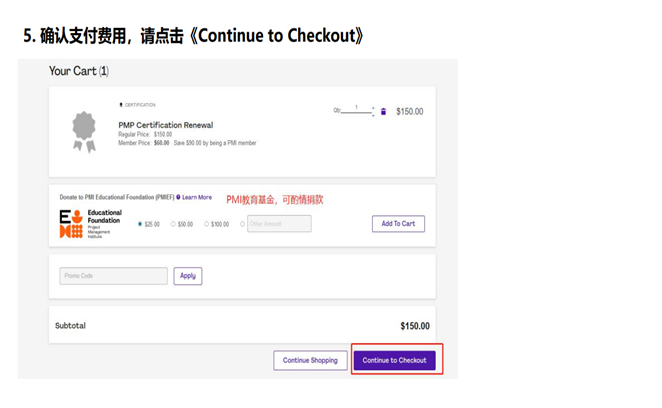Select the $25.00 donation radio button
The width and height of the screenshot is (662, 408).
pos(140,224)
